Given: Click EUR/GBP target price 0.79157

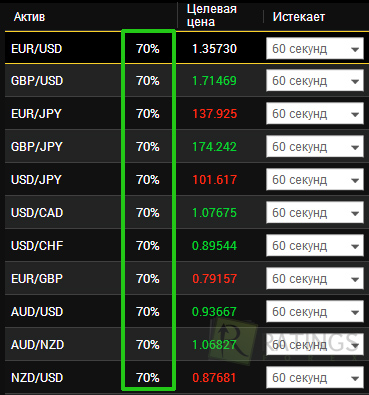Looking at the screenshot, I should (x=215, y=279).
